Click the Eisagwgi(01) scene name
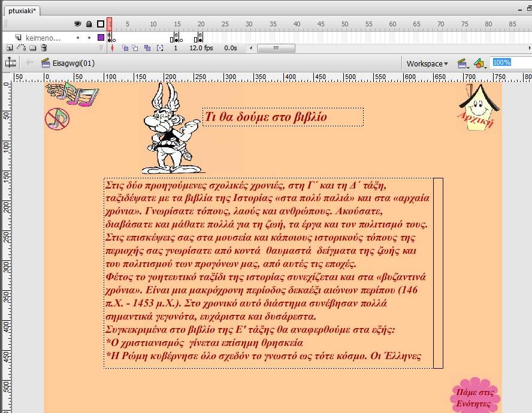The height and width of the screenshot is (413, 532). [x=73, y=63]
